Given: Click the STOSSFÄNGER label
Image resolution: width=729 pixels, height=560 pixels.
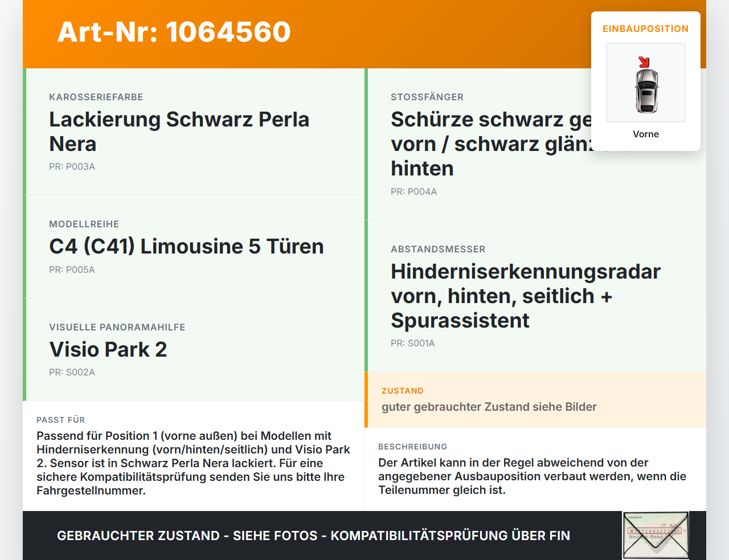Looking at the screenshot, I should point(427,97).
